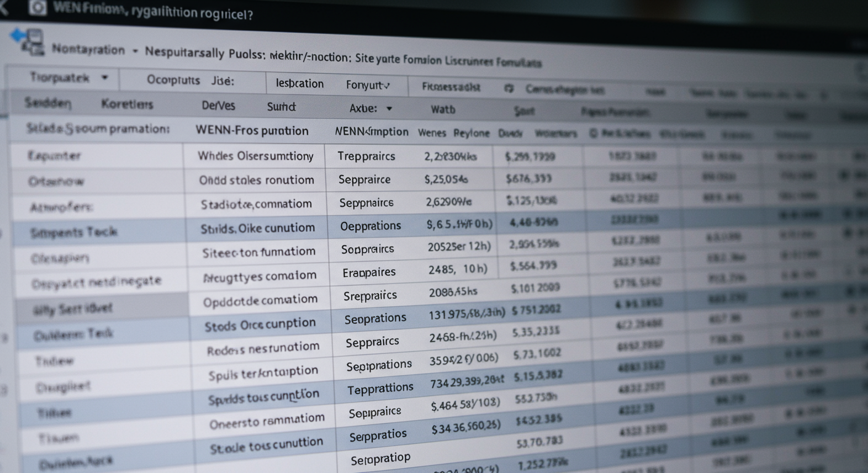
Task: Click the small icon before blurred Canaus label
Action: (x=509, y=88)
